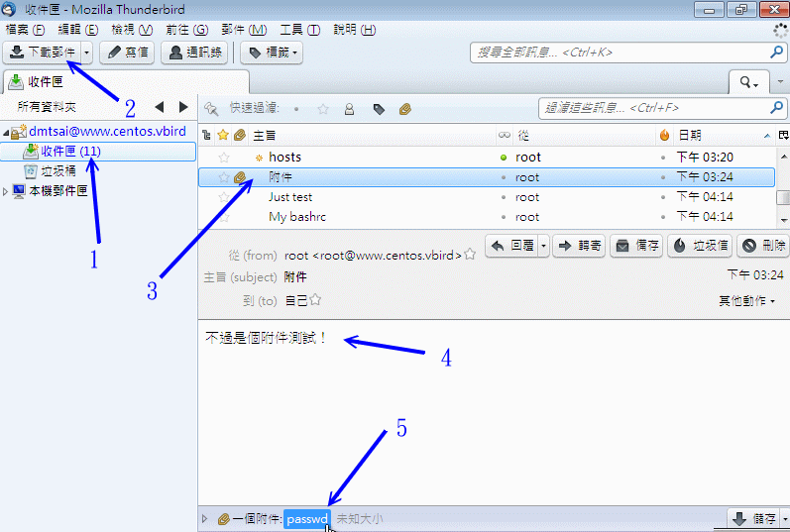Open the 其他動作 other actions dropdown
This screenshot has height=532, width=790.
746,300
